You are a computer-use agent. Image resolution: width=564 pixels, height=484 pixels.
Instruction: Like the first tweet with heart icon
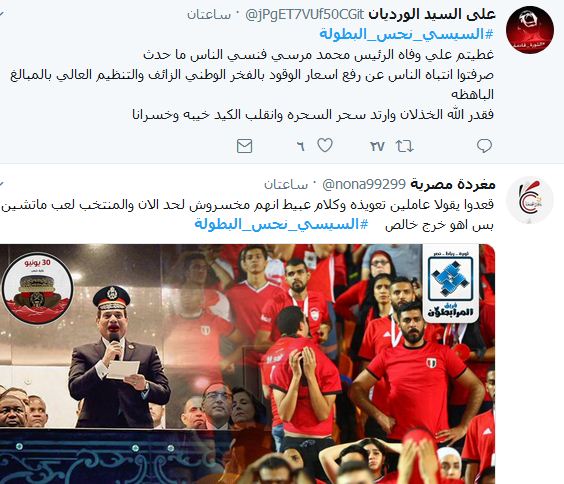(x=325, y=145)
